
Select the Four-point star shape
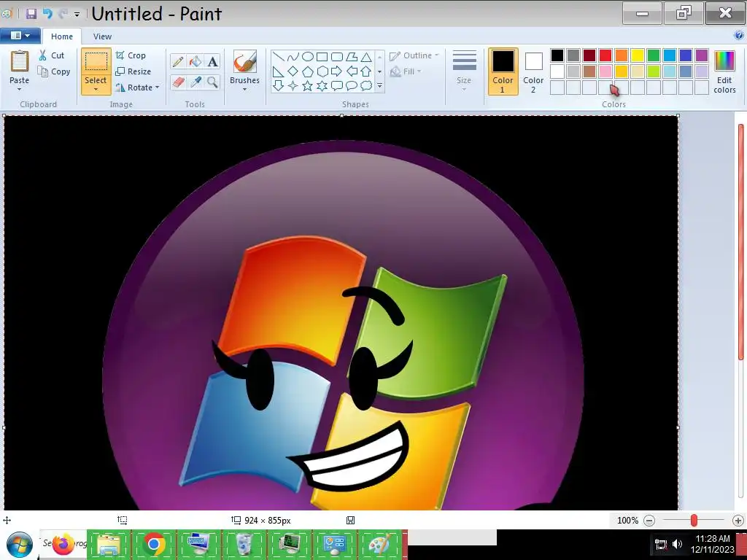tap(293, 86)
